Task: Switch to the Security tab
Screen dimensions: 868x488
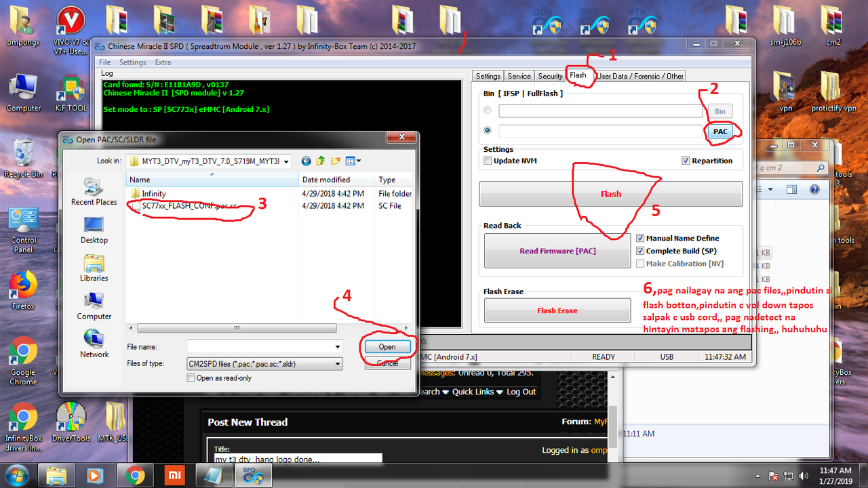Action: click(550, 76)
